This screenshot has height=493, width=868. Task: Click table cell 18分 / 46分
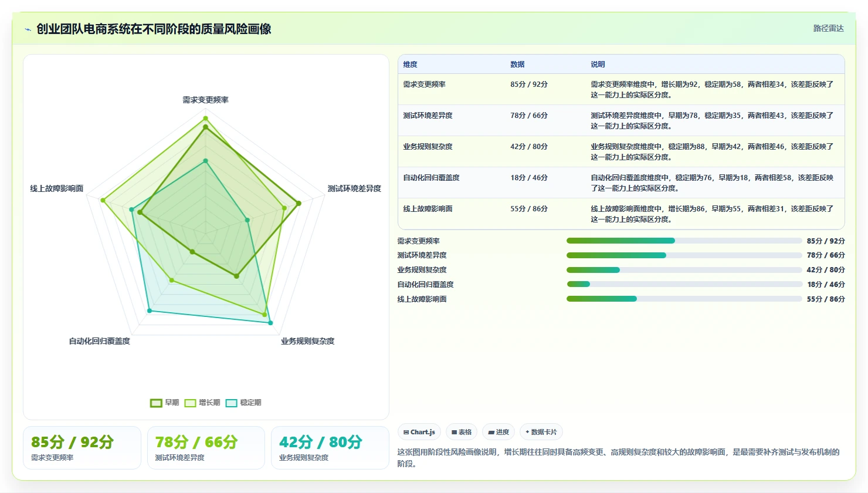point(529,178)
